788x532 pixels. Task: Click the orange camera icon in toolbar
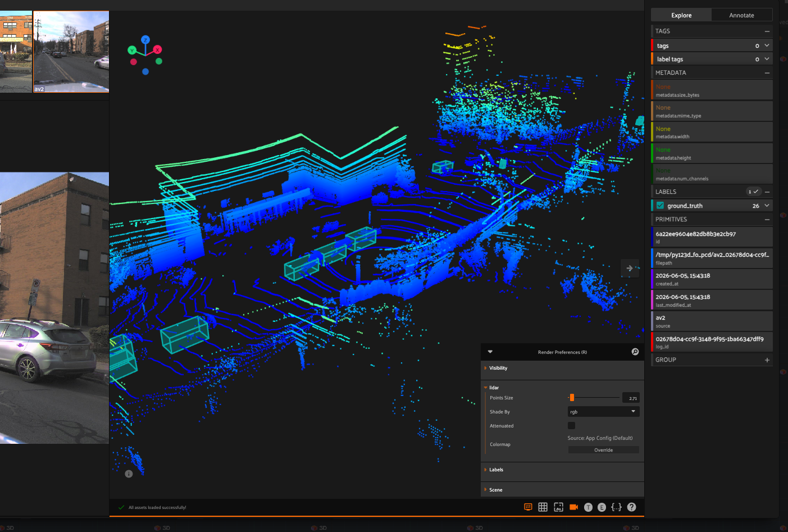(x=573, y=507)
